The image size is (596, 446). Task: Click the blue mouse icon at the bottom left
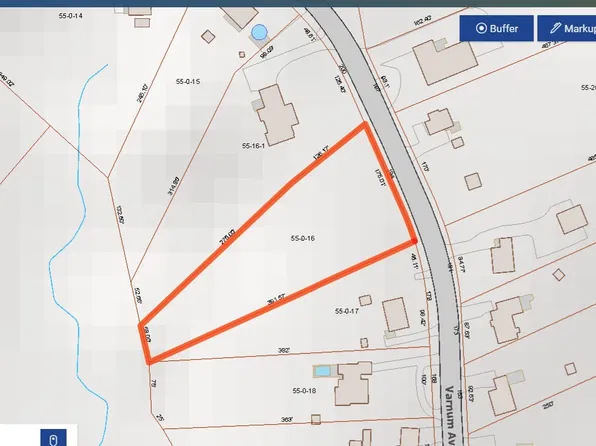pos(54,438)
